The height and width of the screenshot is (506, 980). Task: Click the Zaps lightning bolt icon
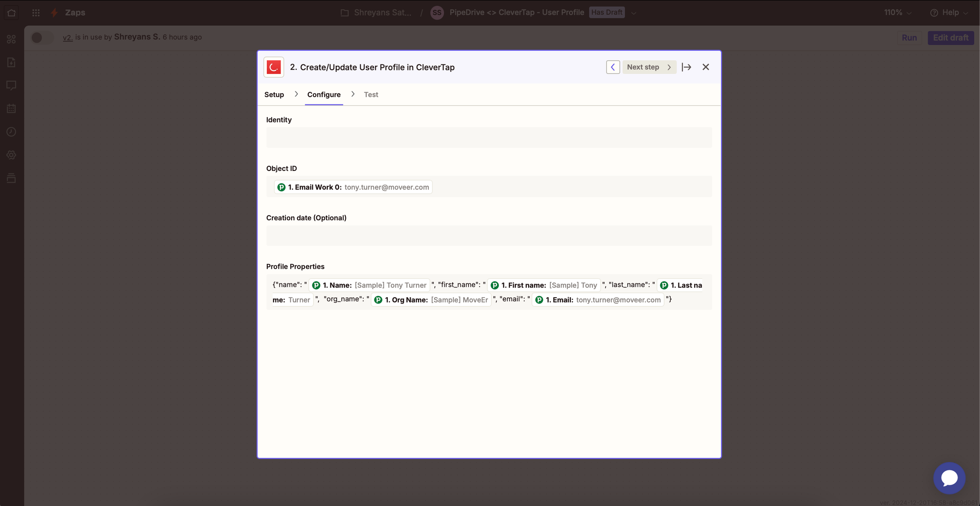pos(54,13)
